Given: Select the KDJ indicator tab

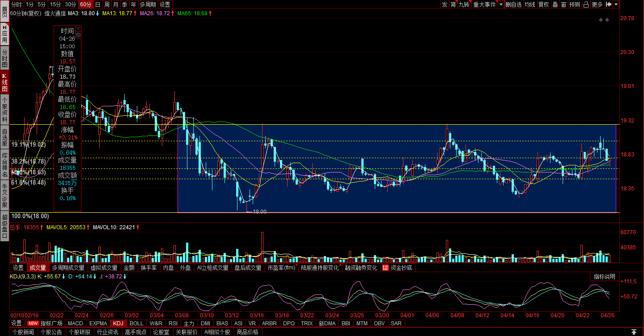Looking at the screenshot, I should point(118,323).
